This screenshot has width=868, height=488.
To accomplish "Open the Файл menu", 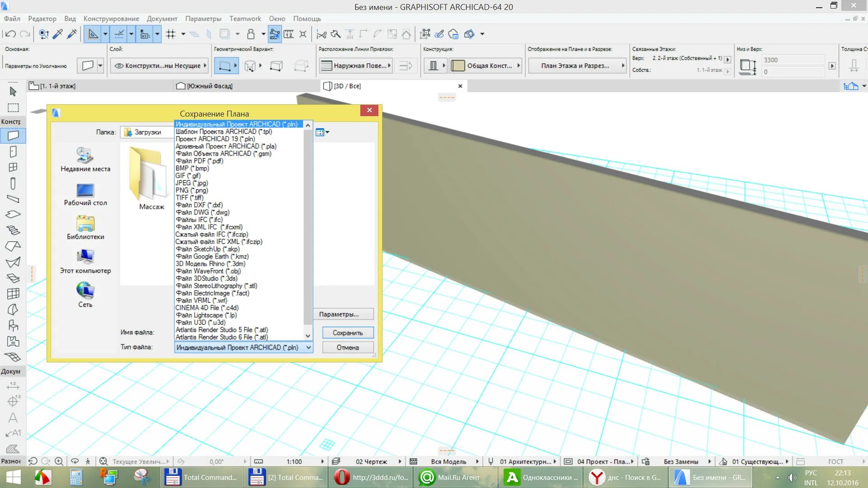I will click(12, 19).
